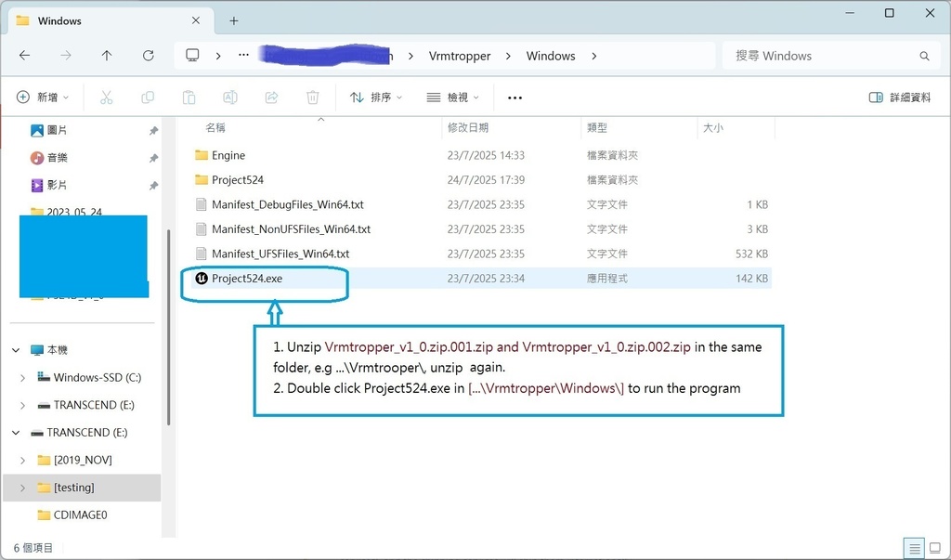Select the Cut tool in the toolbar
The image size is (951, 560).
pos(107,97)
